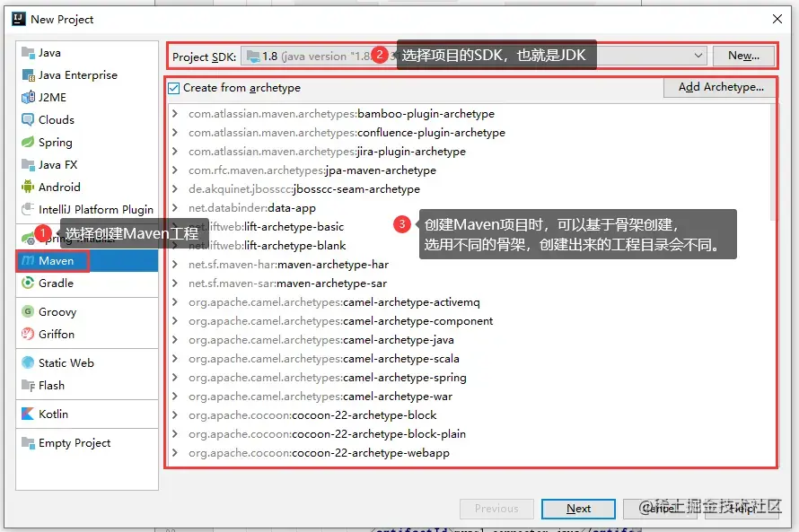Click the Previous button

(496, 509)
